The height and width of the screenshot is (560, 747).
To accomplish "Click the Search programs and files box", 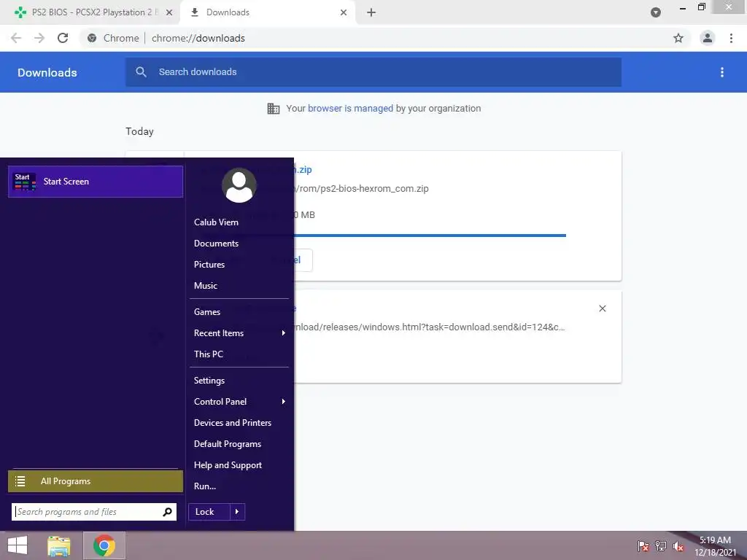I will click(94, 512).
